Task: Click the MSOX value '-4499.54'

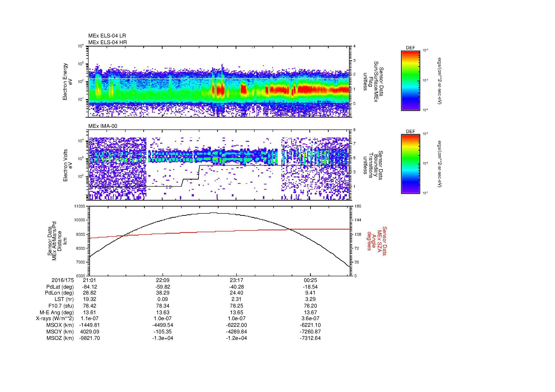Action: click(163, 325)
